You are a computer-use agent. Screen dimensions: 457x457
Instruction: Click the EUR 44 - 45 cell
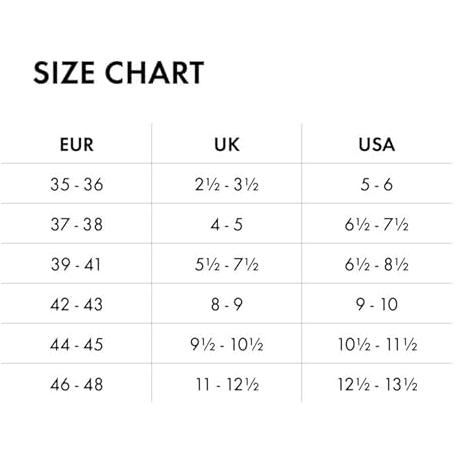[76, 344]
